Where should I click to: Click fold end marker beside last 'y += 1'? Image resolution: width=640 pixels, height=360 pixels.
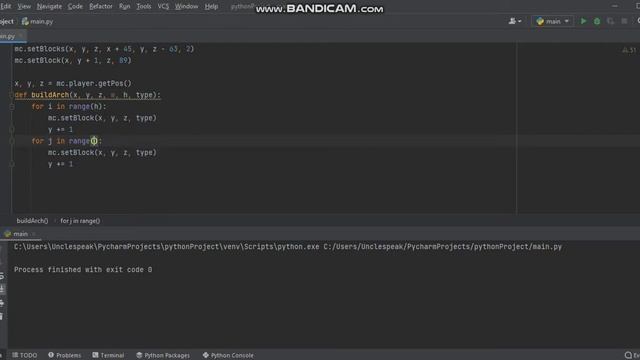[12, 164]
